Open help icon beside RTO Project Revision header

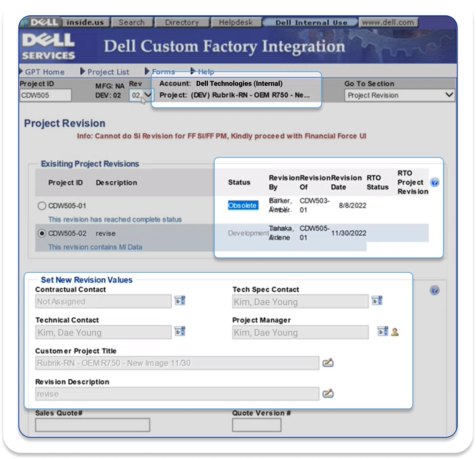point(435,182)
